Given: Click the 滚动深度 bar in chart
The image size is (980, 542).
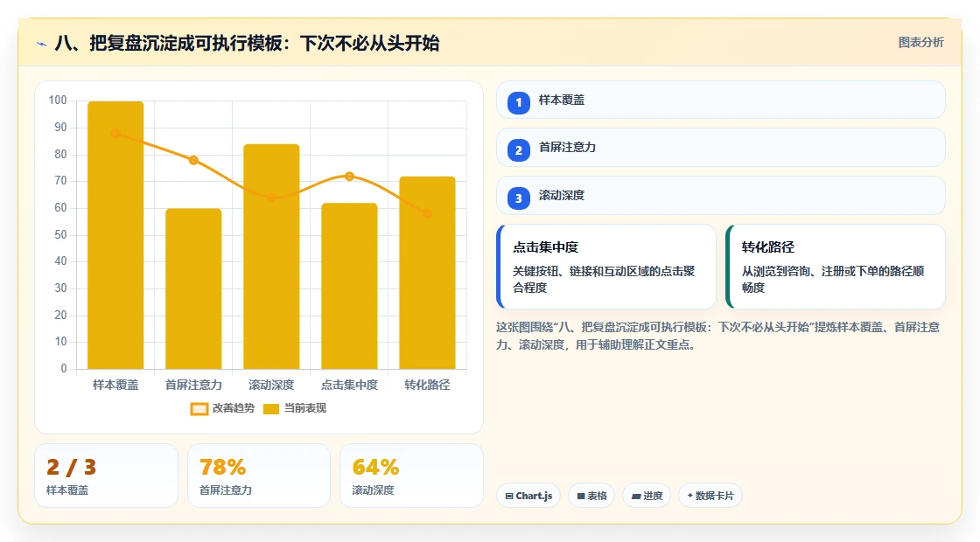Looking at the screenshot, I should point(271,257).
